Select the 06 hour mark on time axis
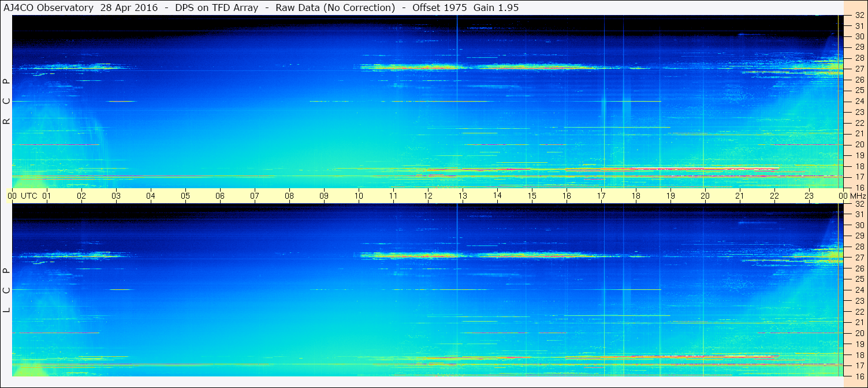 pos(220,196)
